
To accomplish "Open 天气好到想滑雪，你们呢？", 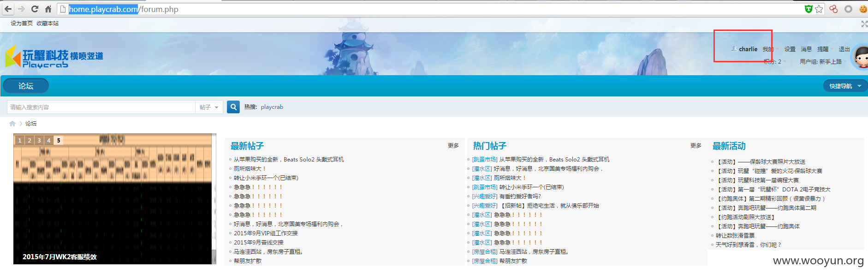I will point(749,245).
